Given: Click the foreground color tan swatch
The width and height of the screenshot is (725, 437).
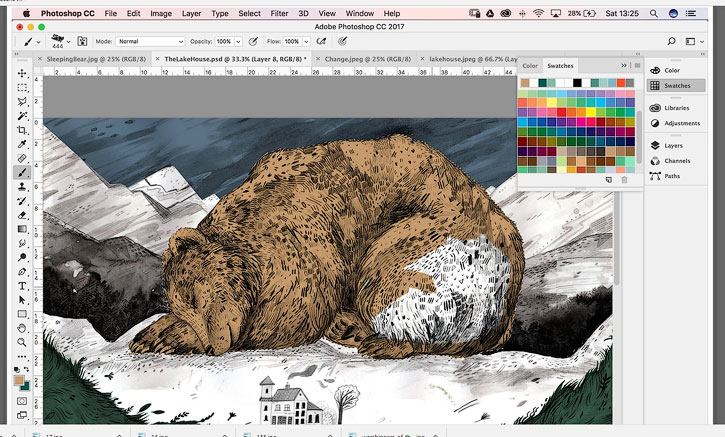Looking at the screenshot, I should (18, 381).
